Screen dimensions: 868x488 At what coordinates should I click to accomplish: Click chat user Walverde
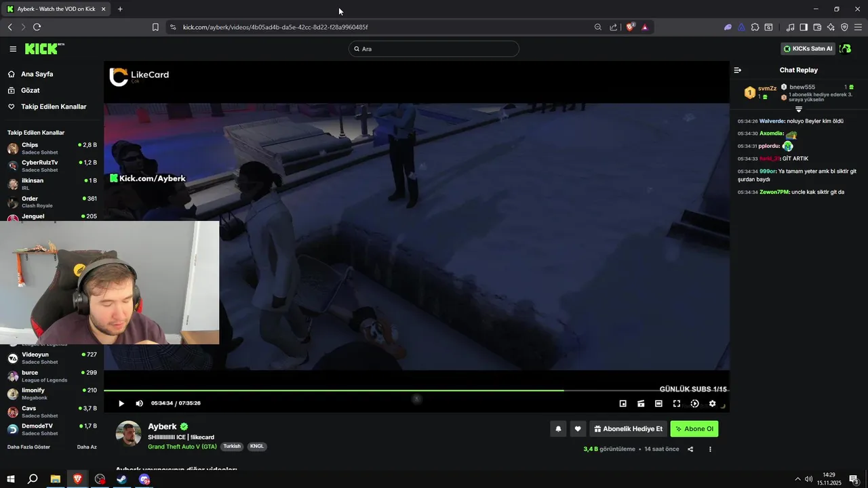coord(772,121)
